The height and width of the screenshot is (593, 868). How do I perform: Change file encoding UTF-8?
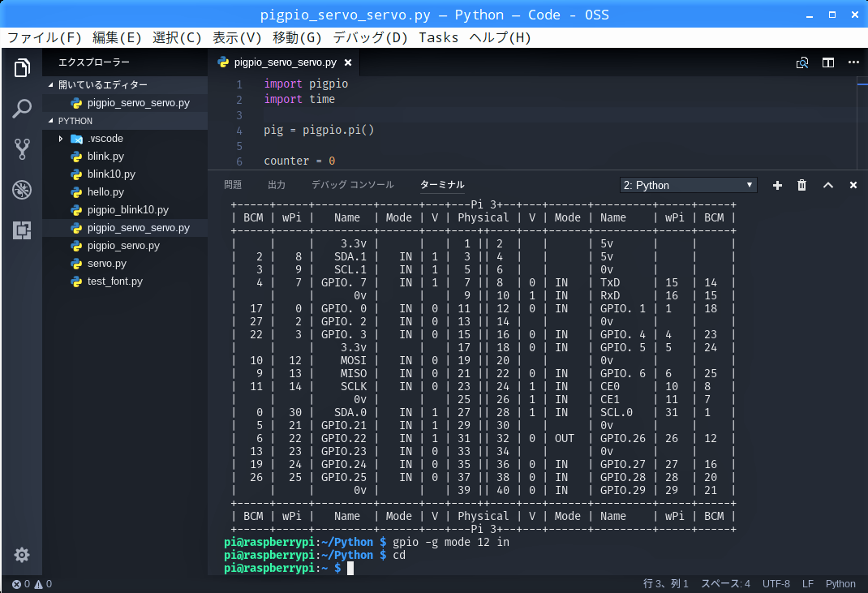[776, 583]
